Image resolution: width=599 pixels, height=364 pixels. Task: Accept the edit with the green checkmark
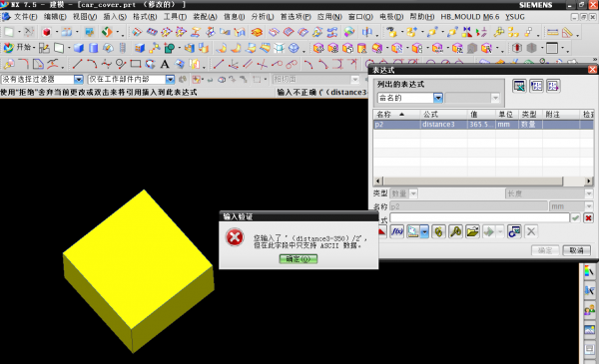click(x=575, y=217)
